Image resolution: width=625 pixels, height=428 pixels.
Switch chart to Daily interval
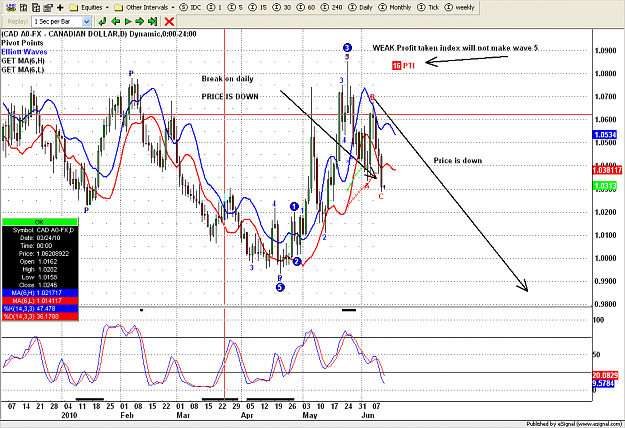click(x=360, y=7)
